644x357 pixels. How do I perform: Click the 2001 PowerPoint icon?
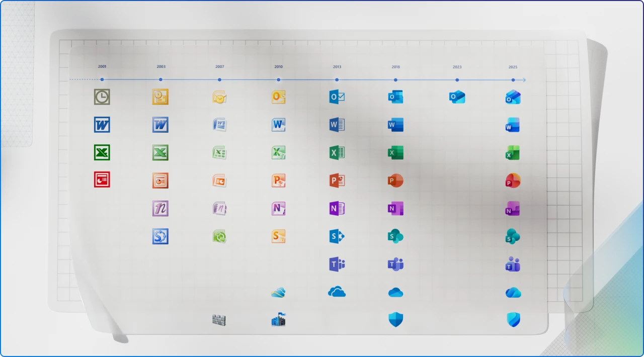coord(102,180)
